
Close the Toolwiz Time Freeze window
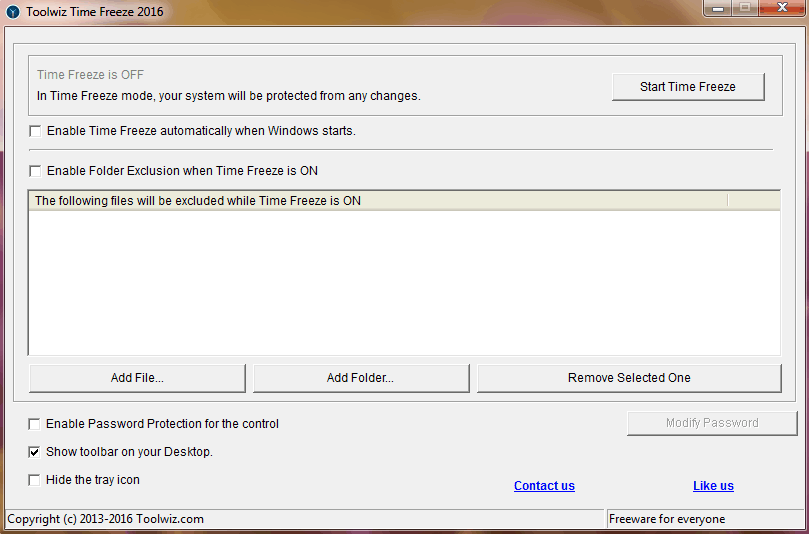coord(782,8)
